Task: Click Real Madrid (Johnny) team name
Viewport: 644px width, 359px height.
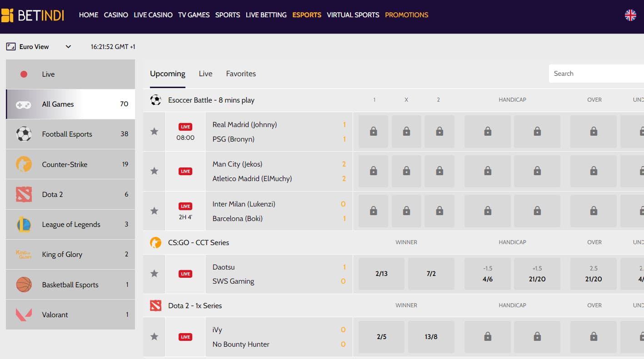Action: 245,124
